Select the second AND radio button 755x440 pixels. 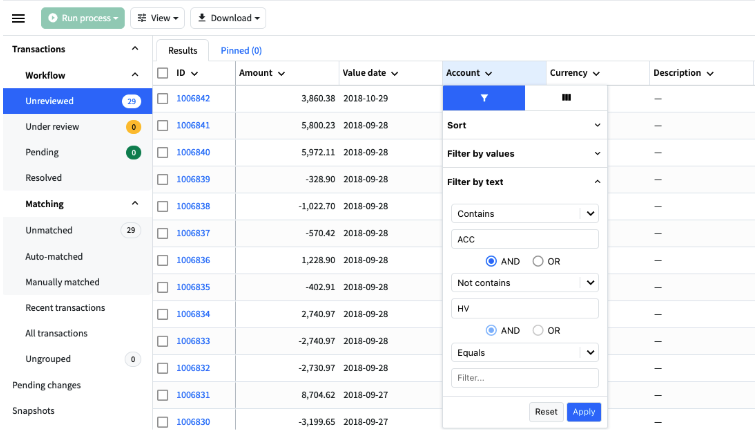(x=491, y=330)
